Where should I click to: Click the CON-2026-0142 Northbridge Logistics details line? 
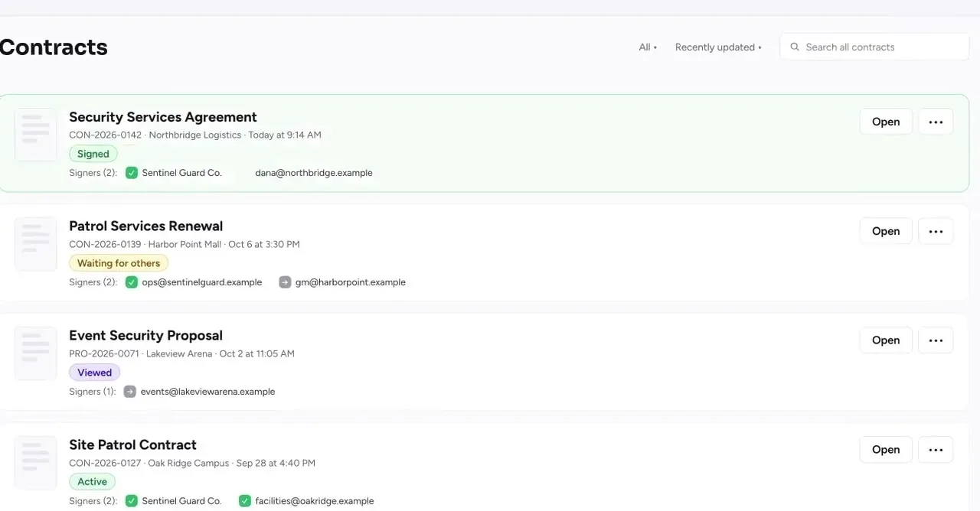tap(195, 135)
